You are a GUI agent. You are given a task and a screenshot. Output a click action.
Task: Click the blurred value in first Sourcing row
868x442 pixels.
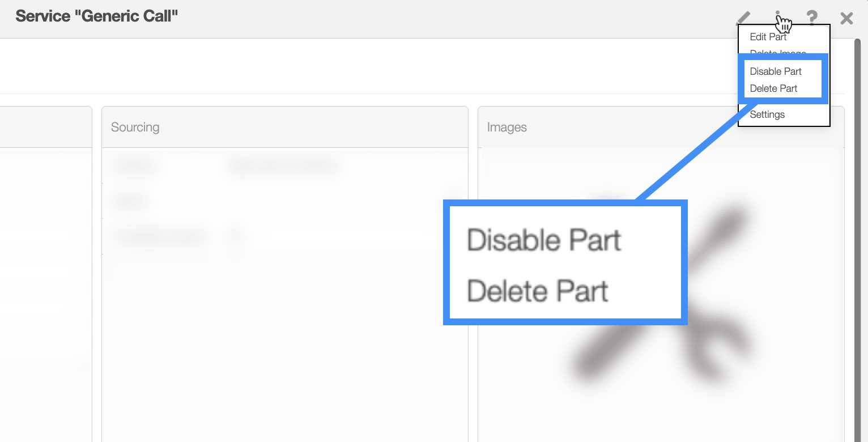(x=282, y=167)
